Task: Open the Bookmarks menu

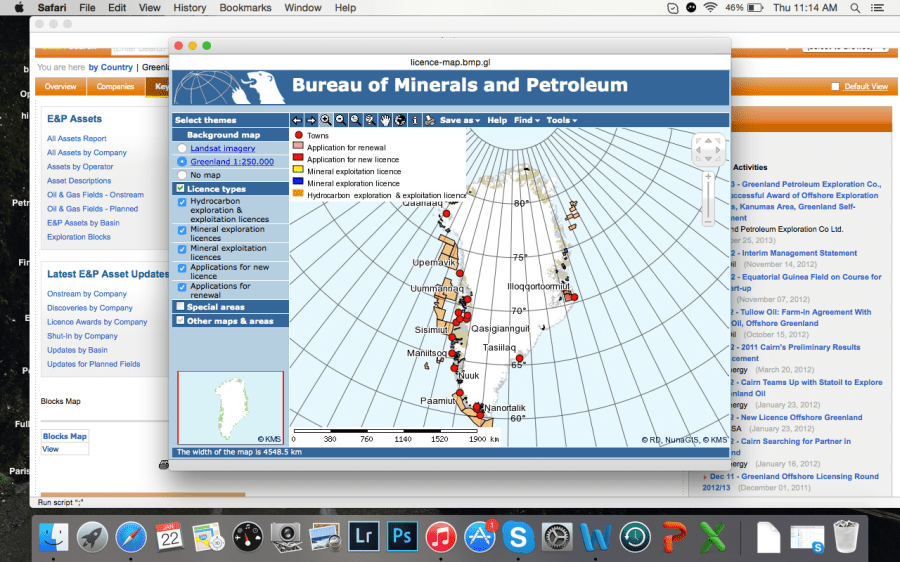Action: 245,8
